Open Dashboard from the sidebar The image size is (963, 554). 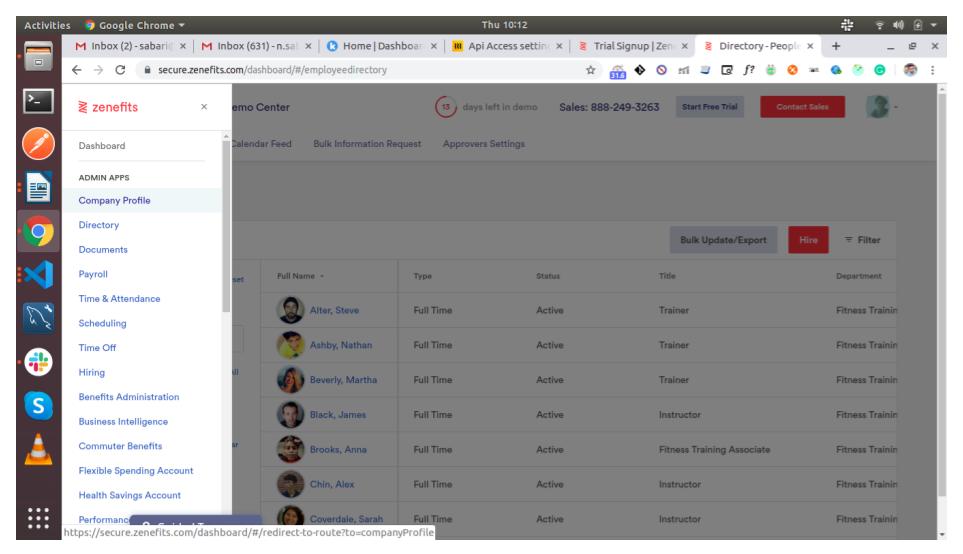click(102, 146)
